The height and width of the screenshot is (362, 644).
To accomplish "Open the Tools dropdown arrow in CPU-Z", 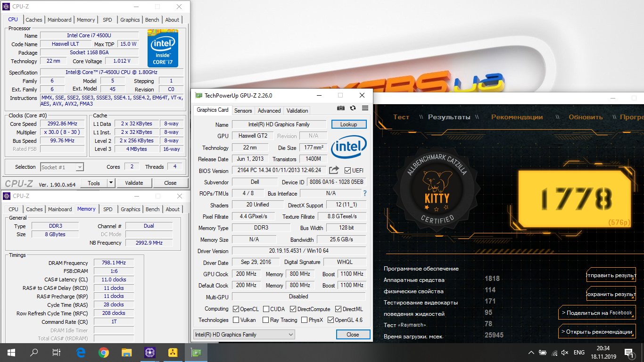I will pyautogui.click(x=111, y=183).
